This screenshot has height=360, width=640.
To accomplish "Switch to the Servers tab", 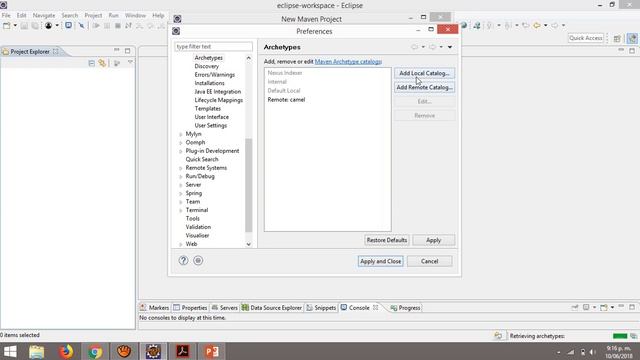I will click(x=224, y=308).
